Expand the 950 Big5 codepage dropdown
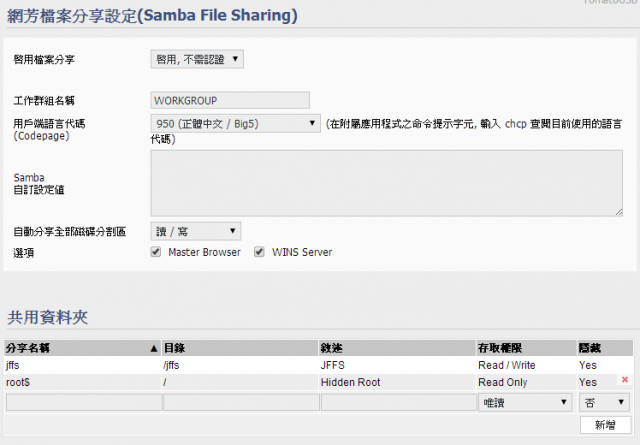 (236, 123)
